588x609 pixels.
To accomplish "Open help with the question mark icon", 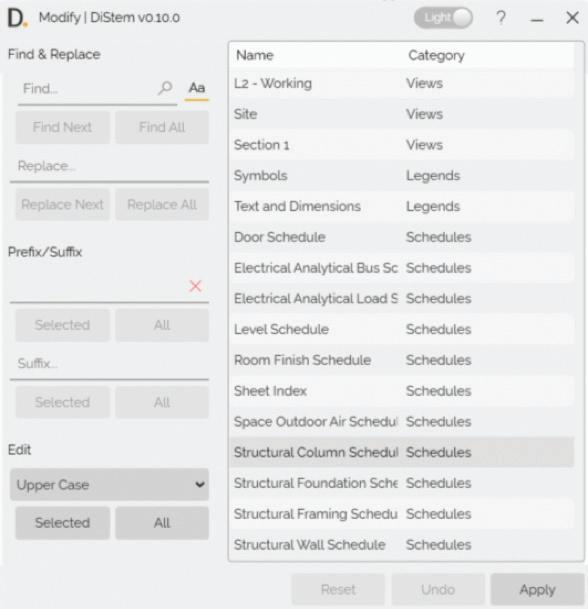I will pos(501,18).
